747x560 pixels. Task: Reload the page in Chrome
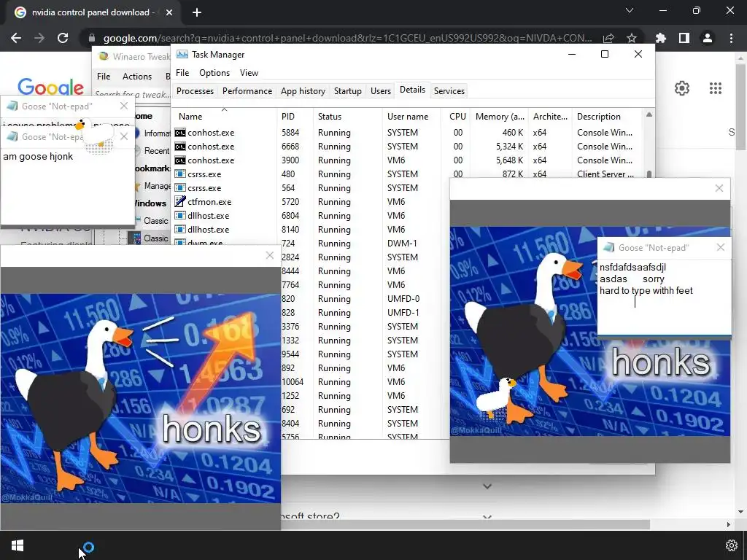point(63,38)
